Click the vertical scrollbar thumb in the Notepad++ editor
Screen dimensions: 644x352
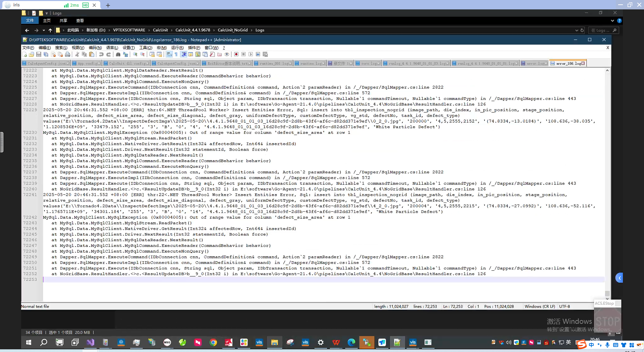[x=607, y=293]
